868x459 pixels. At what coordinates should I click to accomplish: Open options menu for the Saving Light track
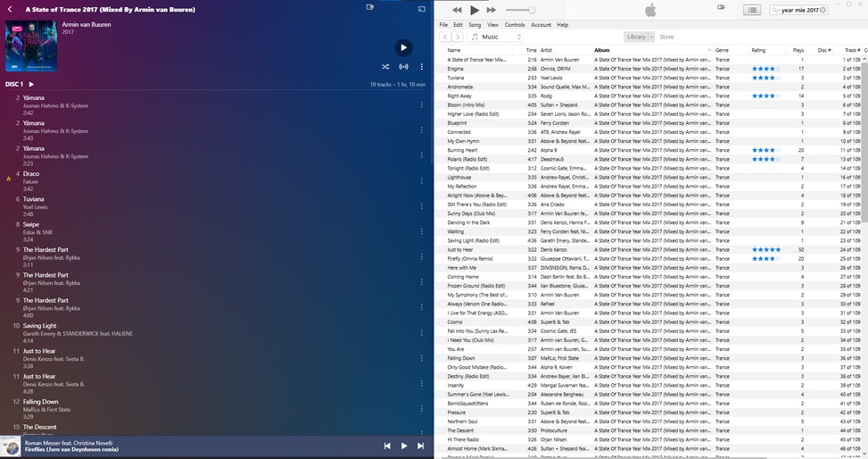click(421, 332)
